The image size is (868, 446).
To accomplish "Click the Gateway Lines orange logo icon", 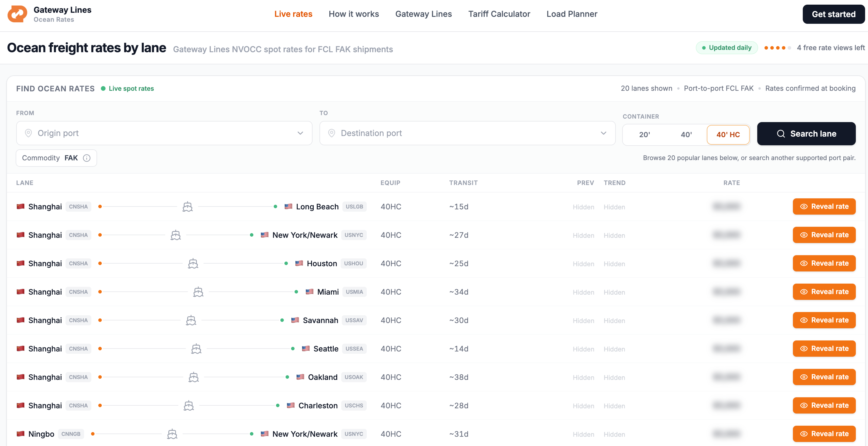I will pyautogui.click(x=17, y=14).
